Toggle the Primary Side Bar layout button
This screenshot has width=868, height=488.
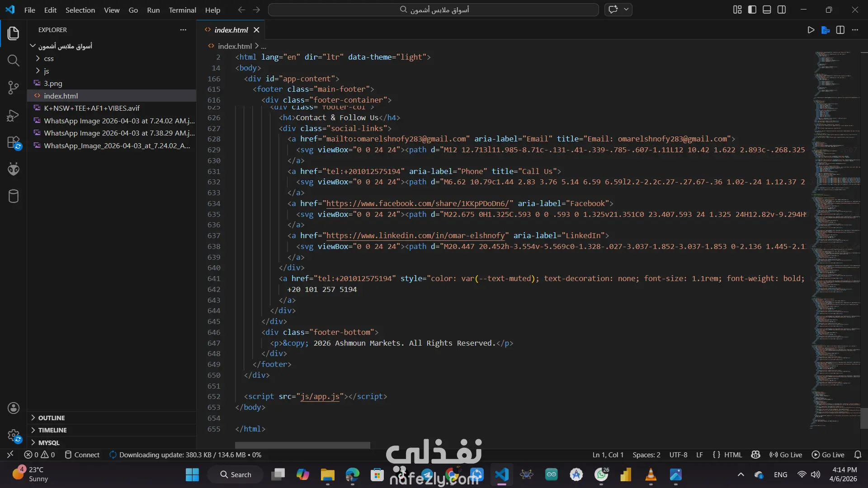[x=752, y=9]
